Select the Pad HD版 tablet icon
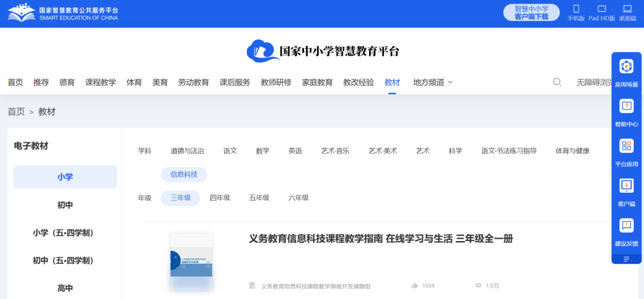The image size is (644, 299). tap(602, 9)
